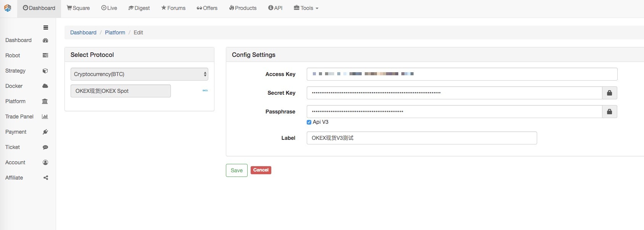Click the Dashboard gauge icon in sidebar

(45, 40)
